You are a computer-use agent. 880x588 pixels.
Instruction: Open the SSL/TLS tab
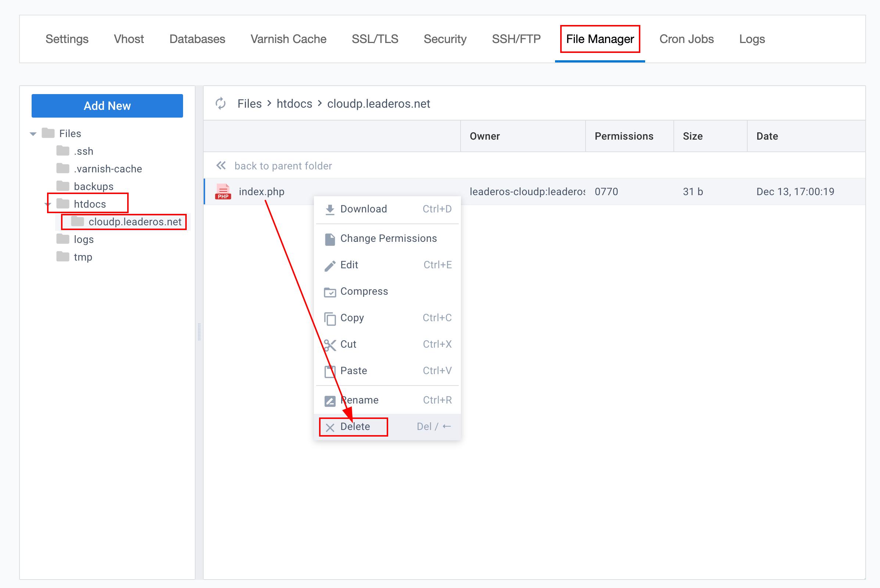point(374,39)
